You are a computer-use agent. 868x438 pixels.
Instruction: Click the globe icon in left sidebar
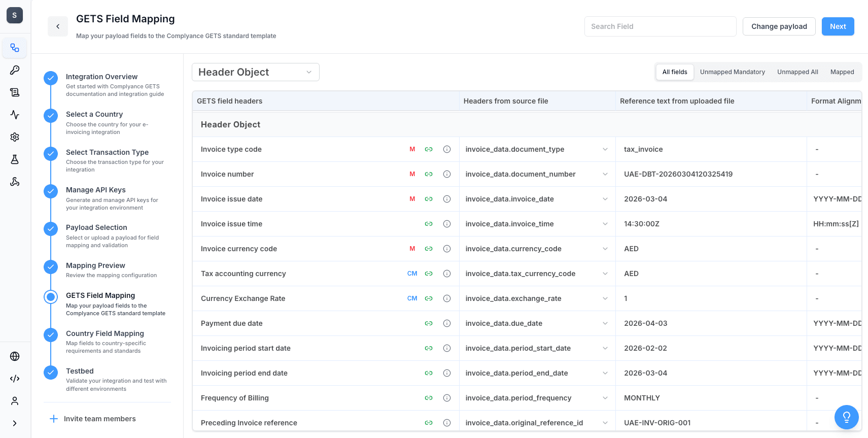[15, 356]
